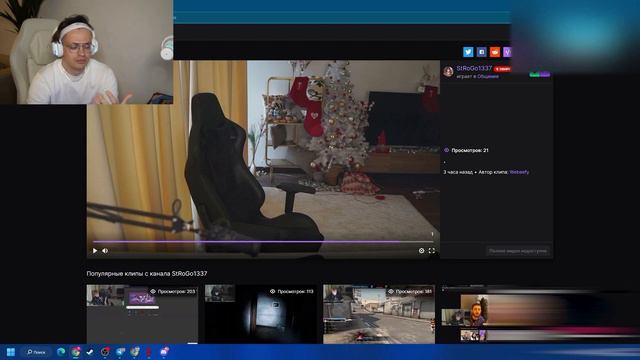Open Steam from the taskbar

coord(90,352)
